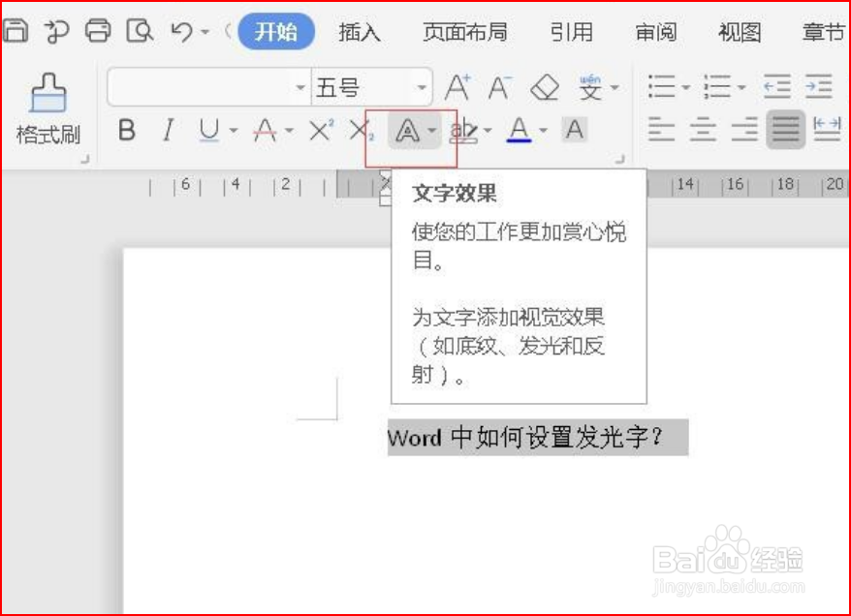Click the decrease indent icon
The height and width of the screenshot is (616, 851).
tap(777, 87)
